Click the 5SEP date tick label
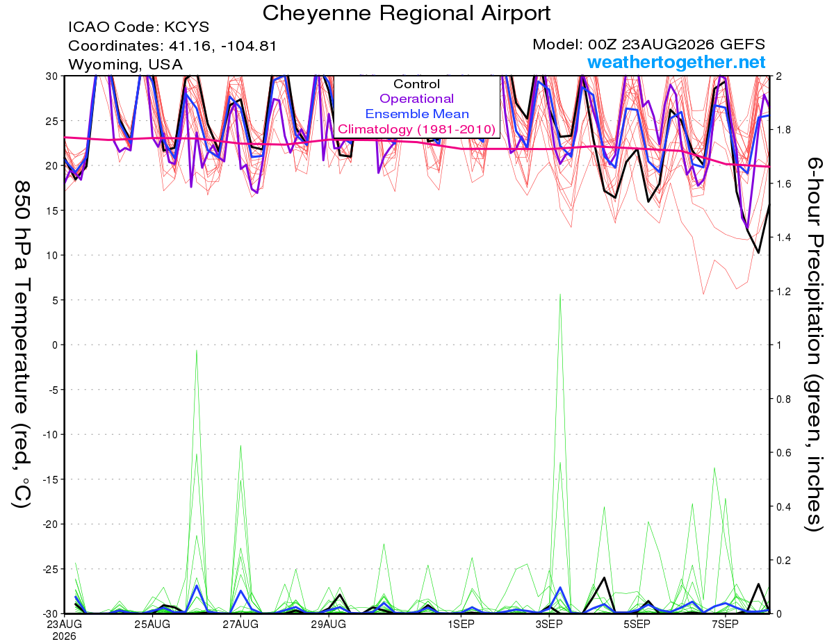This screenshot has height=644, width=834. click(x=636, y=625)
